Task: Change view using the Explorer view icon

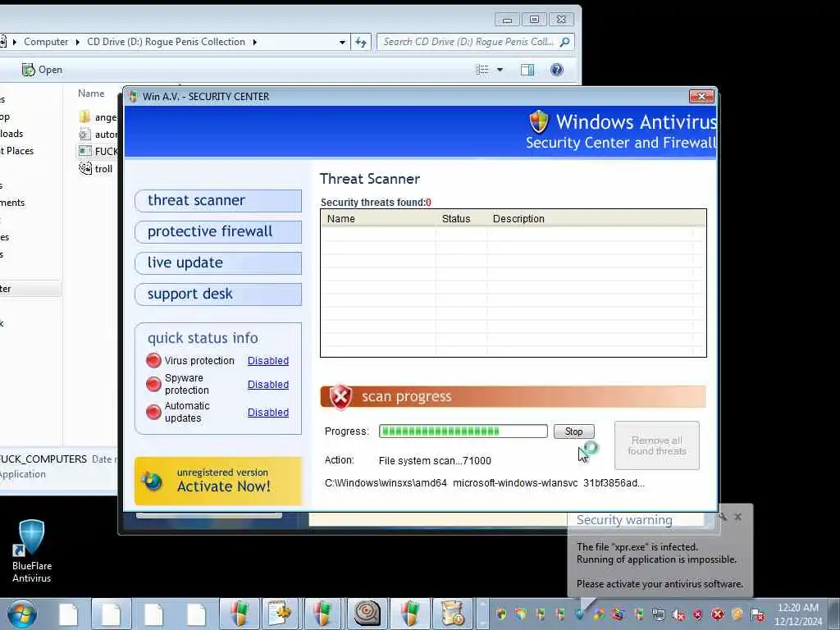Action: click(482, 70)
